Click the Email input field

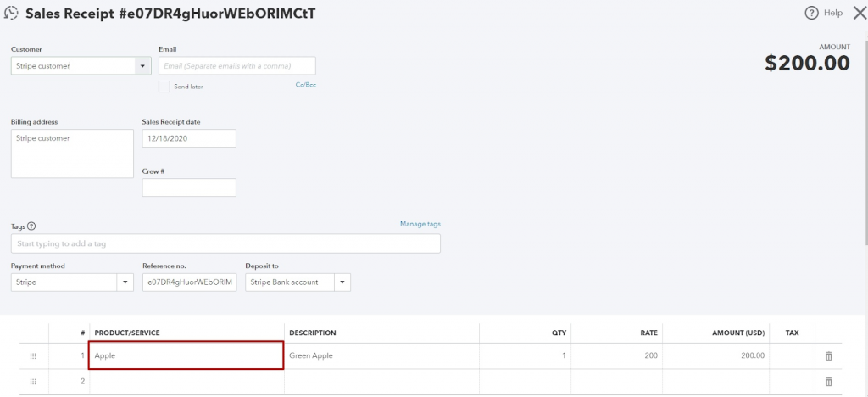pos(236,66)
